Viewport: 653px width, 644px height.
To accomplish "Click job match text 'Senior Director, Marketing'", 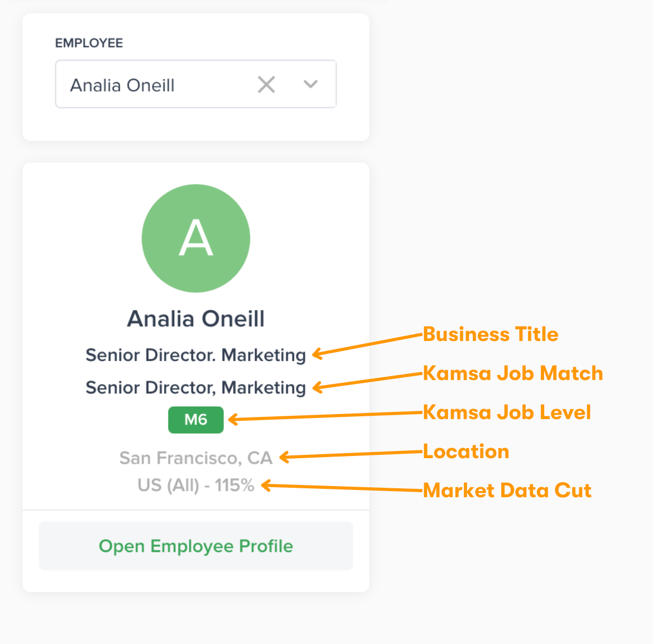I will click(x=196, y=387).
